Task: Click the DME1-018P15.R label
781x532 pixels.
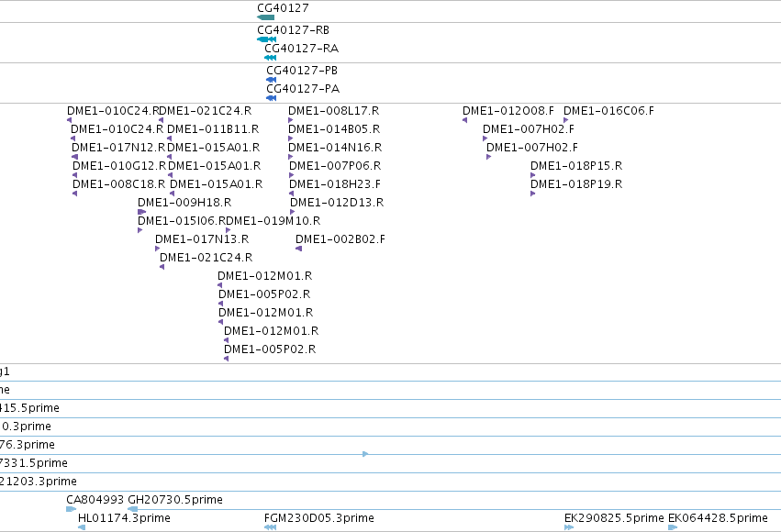Action: pyautogui.click(x=576, y=166)
